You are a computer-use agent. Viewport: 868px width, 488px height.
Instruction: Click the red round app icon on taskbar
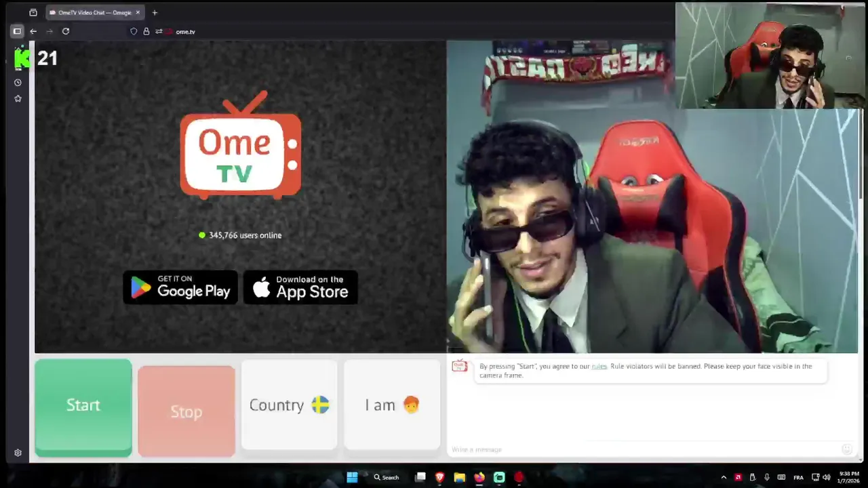pyautogui.click(x=519, y=477)
